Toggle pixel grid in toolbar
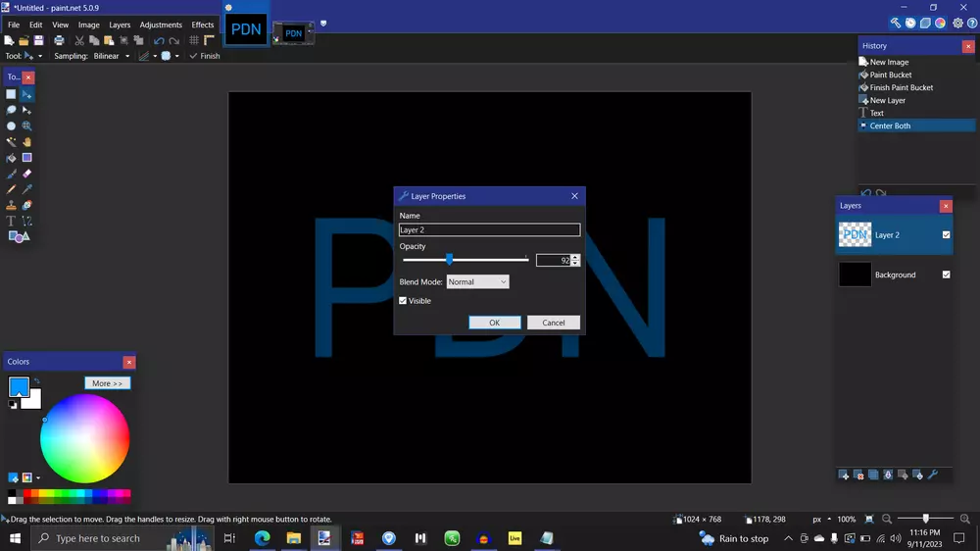This screenshot has width=980, height=551. click(194, 40)
